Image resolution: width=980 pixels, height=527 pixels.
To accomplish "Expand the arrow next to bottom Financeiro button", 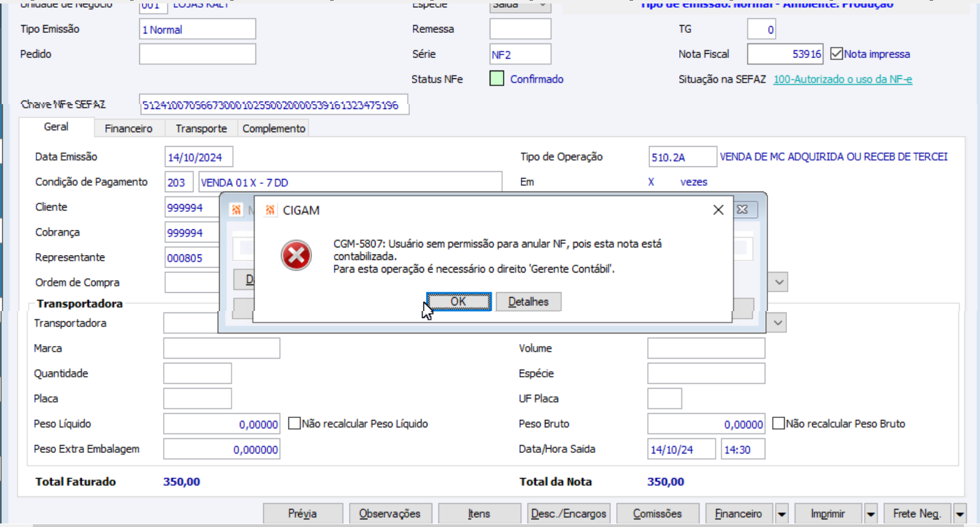I will [782, 514].
